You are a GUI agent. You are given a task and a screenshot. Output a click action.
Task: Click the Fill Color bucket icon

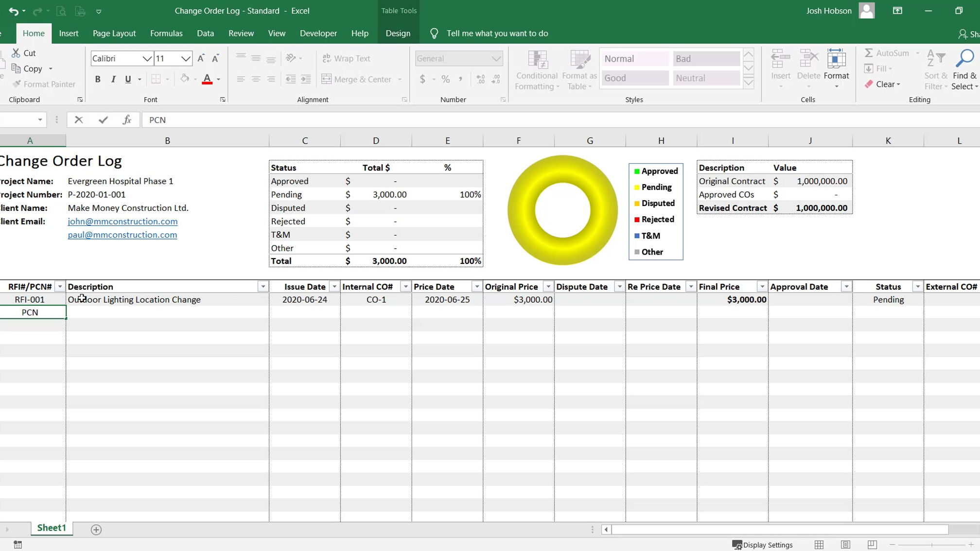(185, 79)
